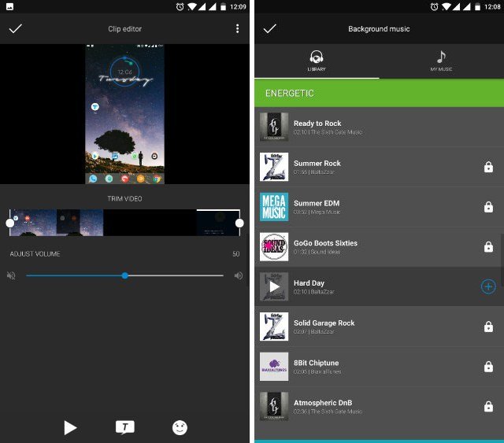This screenshot has width=504, height=443.
Task: Select the Summer Rock track title
Action: (317, 163)
